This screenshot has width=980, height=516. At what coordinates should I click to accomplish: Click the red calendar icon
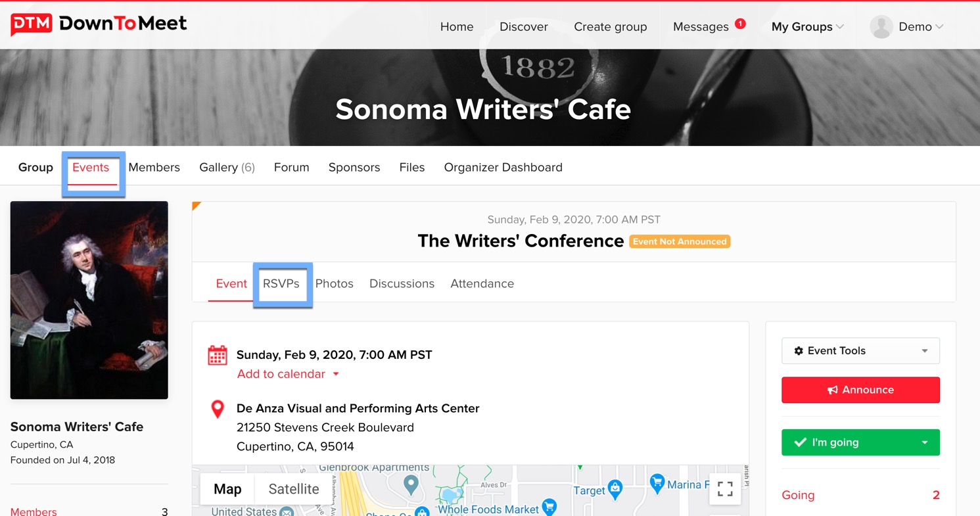pyautogui.click(x=218, y=355)
